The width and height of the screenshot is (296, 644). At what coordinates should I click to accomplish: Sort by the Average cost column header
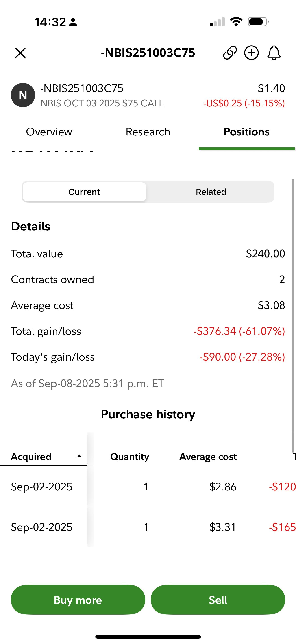[208, 457]
